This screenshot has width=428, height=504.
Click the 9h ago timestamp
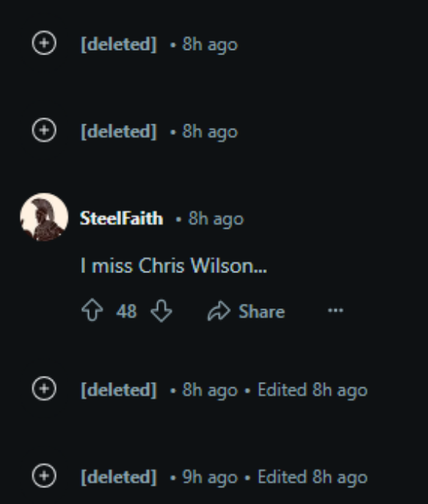pos(210,477)
